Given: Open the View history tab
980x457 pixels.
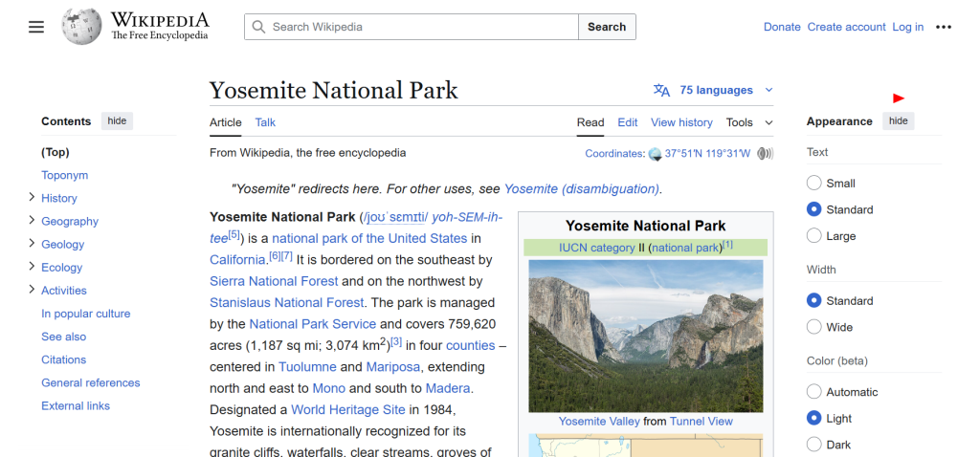Looking at the screenshot, I should click(681, 122).
